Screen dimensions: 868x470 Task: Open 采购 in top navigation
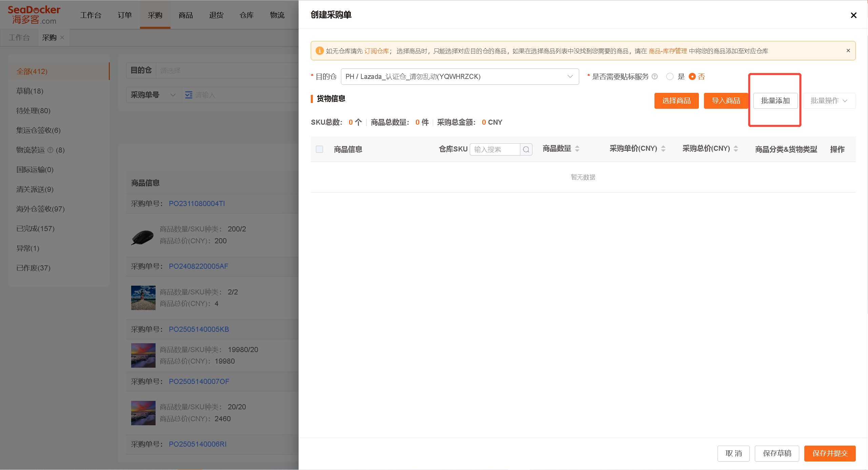[155, 15]
